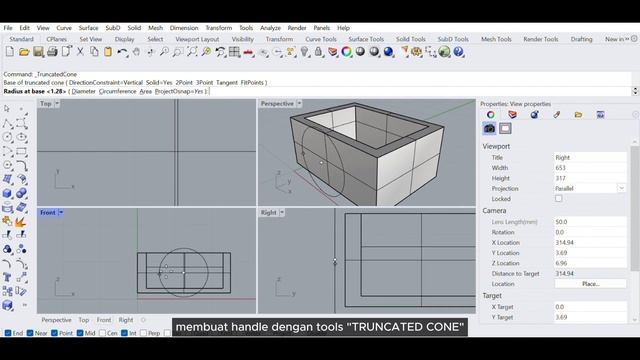Open the Material tab icon in Properties
This screenshot has width=640, height=360.
pyautogui.click(x=534, y=115)
